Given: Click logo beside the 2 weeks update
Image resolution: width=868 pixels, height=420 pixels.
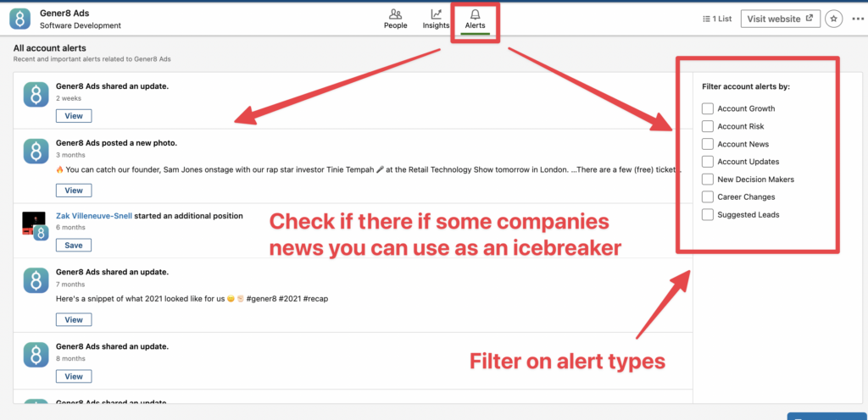Looking at the screenshot, I should pyautogui.click(x=36, y=95).
